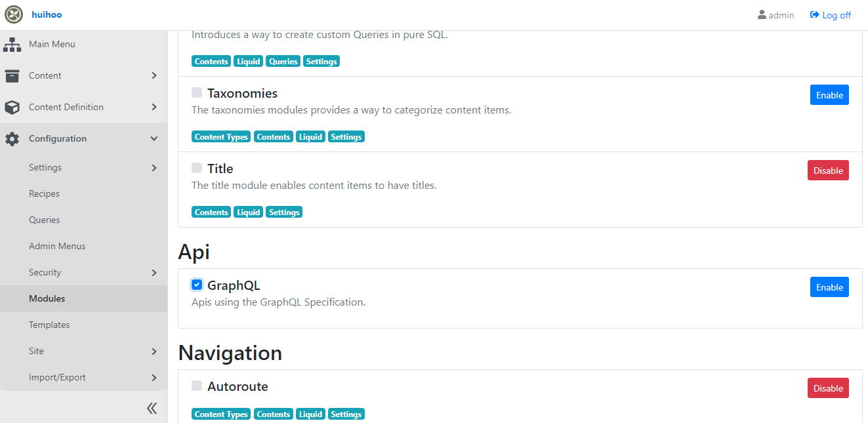Click the Configuration gear icon
The height and width of the screenshot is (423, 868).
12,139
